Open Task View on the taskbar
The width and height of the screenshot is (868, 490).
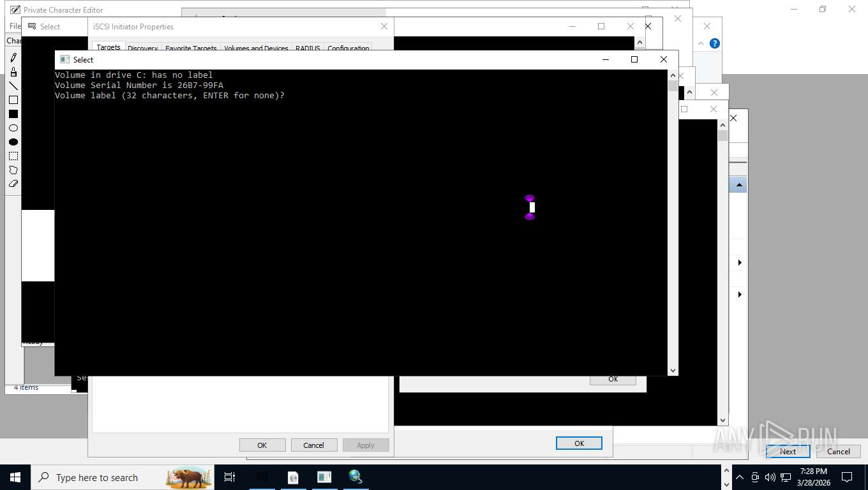230,477
